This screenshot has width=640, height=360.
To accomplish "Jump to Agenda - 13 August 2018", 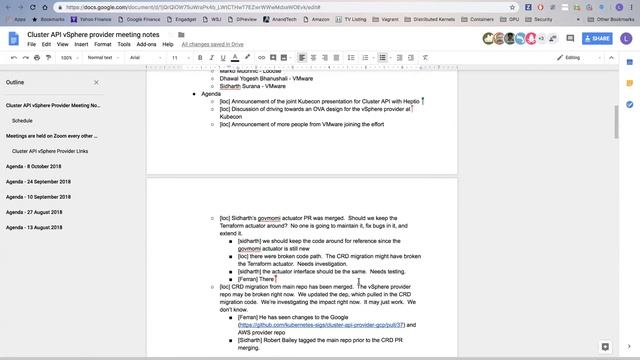I will 34,227.
